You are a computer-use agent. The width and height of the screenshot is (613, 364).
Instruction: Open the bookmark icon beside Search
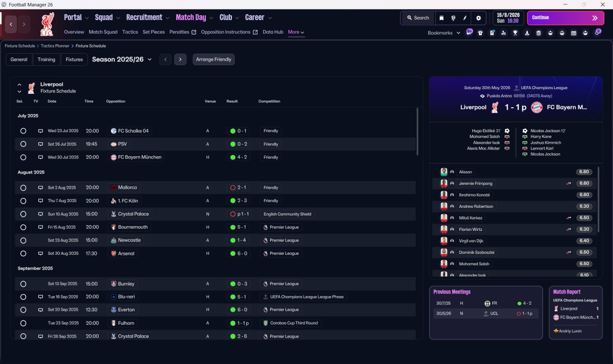point(442,18)
